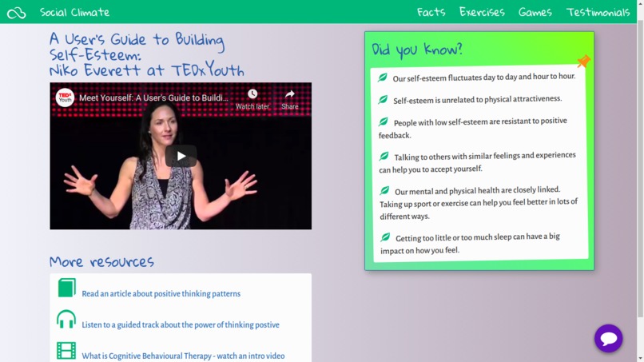The height and width of the screenshot is (362, 644).
Task: Open the Testimonials menu item
Action: coord(598,12)
